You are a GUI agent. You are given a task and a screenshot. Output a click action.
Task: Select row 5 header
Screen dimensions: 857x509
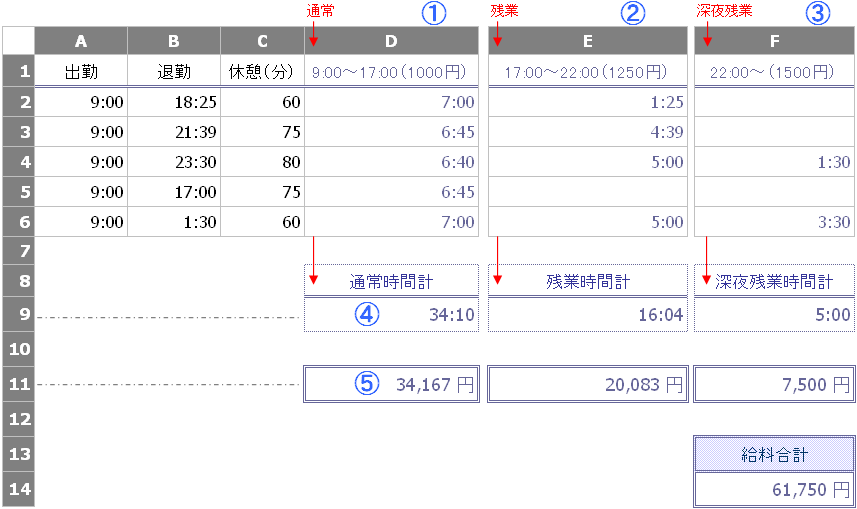click(19, 192)
